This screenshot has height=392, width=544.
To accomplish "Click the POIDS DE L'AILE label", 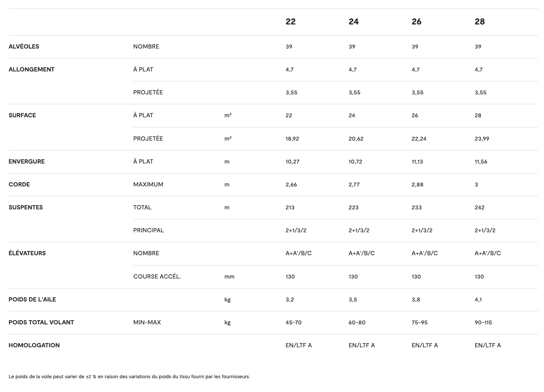I will [x=32, y=300].
